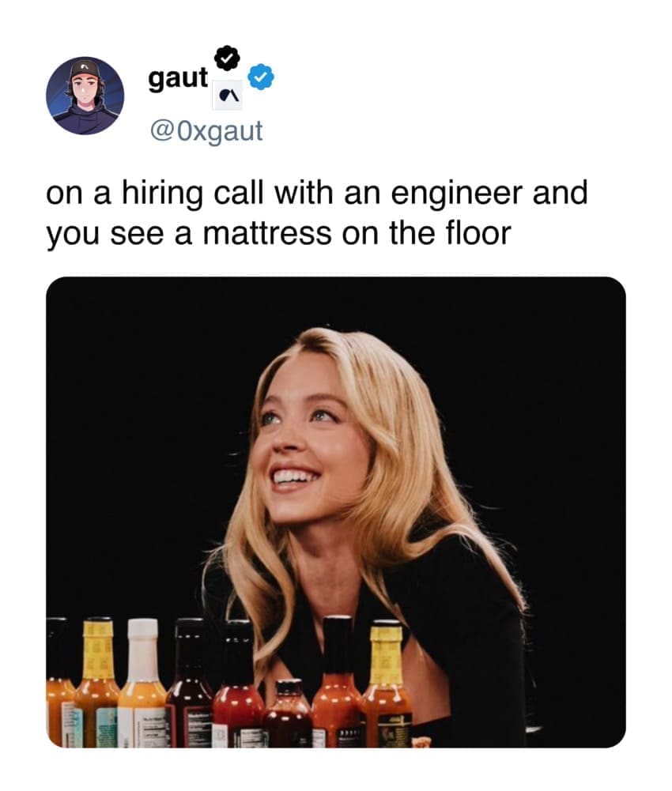Visit the @0xgaut handle link
This screenshot has height=791, width=672.
coord(206,131)
